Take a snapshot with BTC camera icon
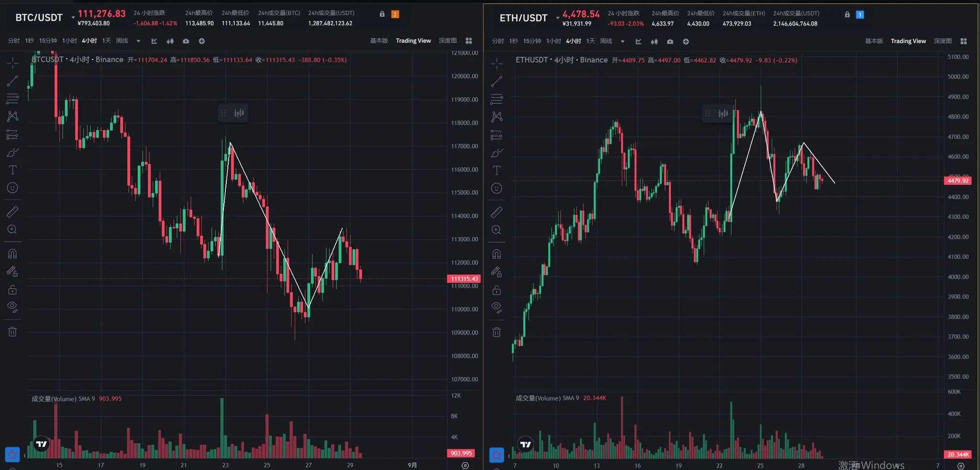Viewport: 980px width, 470px height. pos(186,41)
